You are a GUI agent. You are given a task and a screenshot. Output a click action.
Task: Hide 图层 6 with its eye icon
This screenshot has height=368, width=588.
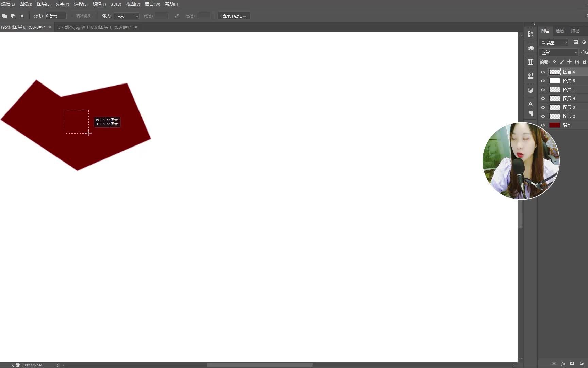pyautogui.click(x=543, y=72)
